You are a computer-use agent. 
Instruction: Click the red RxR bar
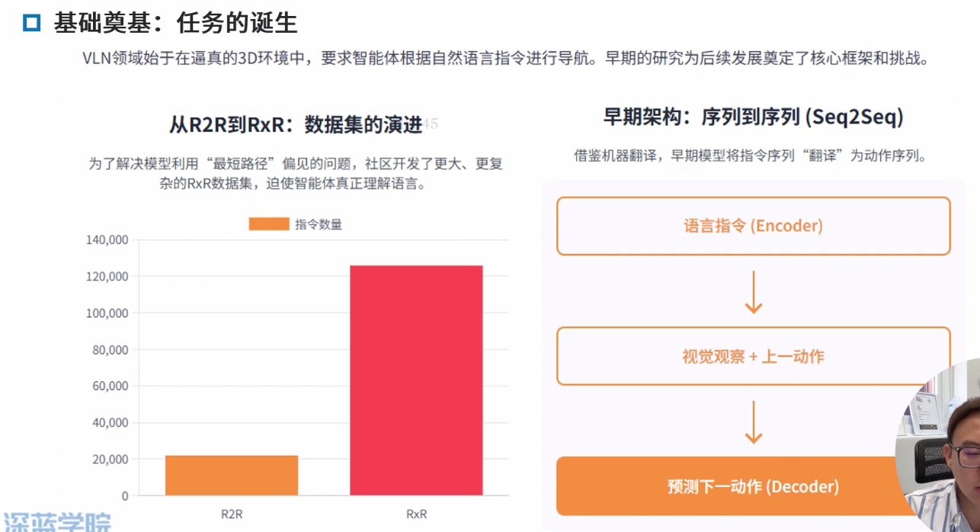(416, 380)
